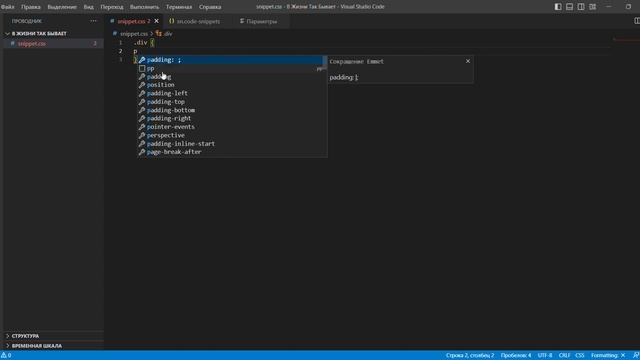Click the ПРОВОДНИК panel header
This screenshot has height=360, width=640.
click(27, 21)
